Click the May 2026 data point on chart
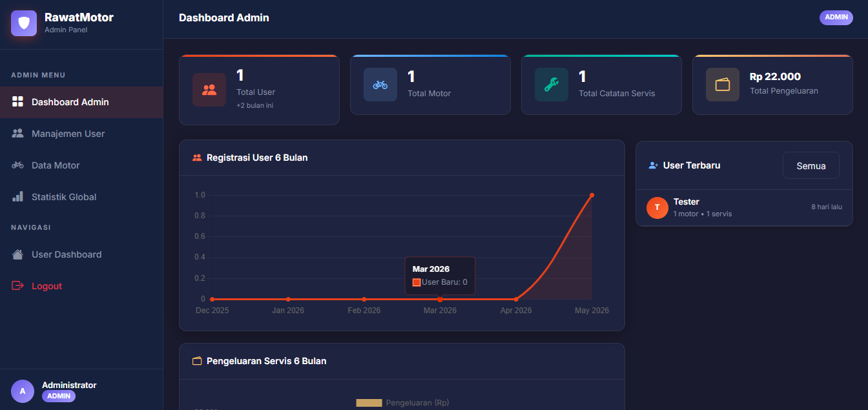 click(x=592, y=195)
